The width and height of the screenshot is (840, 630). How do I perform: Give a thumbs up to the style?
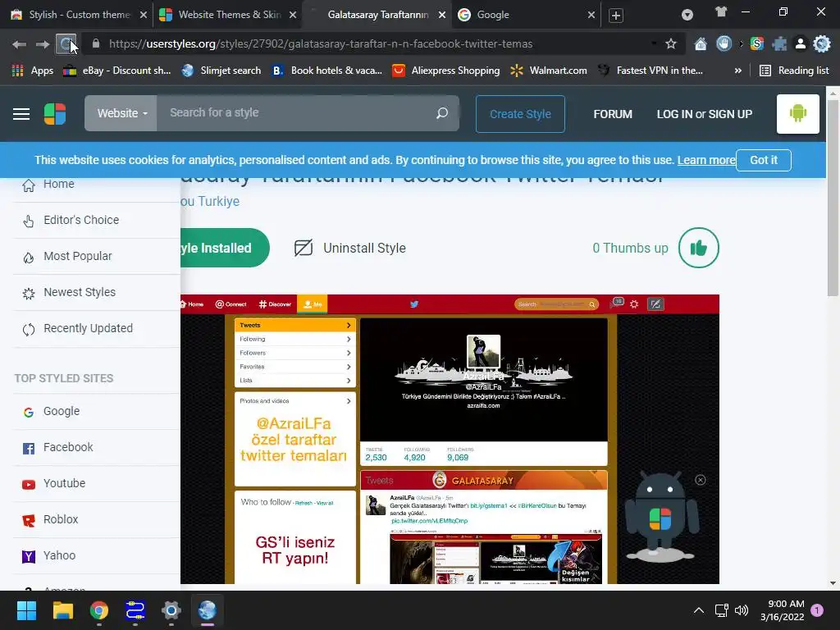699,248
